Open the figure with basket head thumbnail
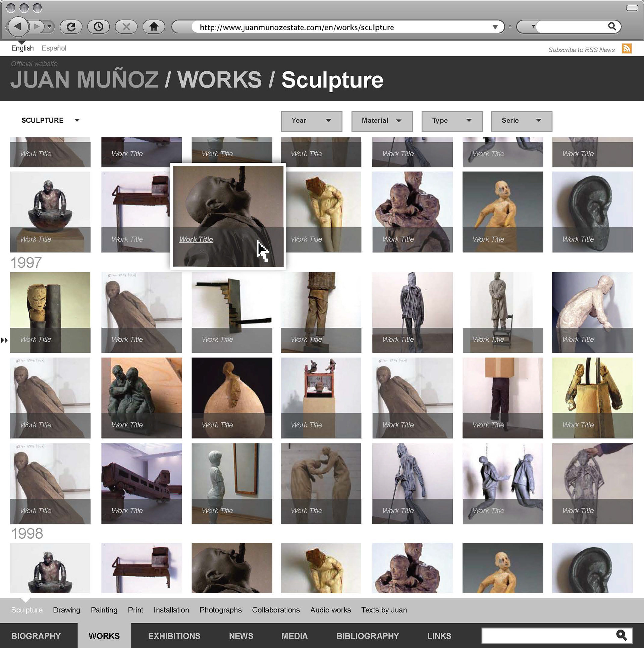 pos(321,312)
